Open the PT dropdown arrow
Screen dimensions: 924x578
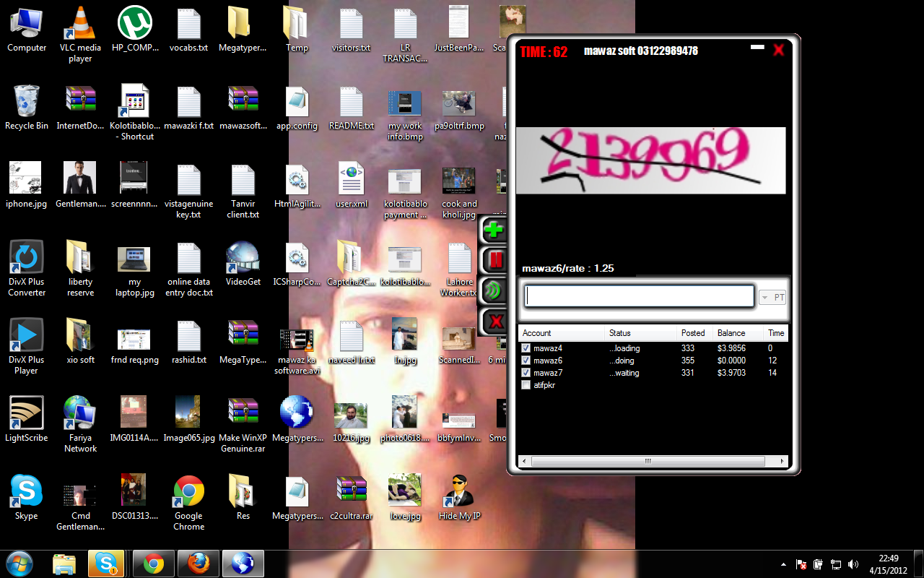tap(764, 297)
